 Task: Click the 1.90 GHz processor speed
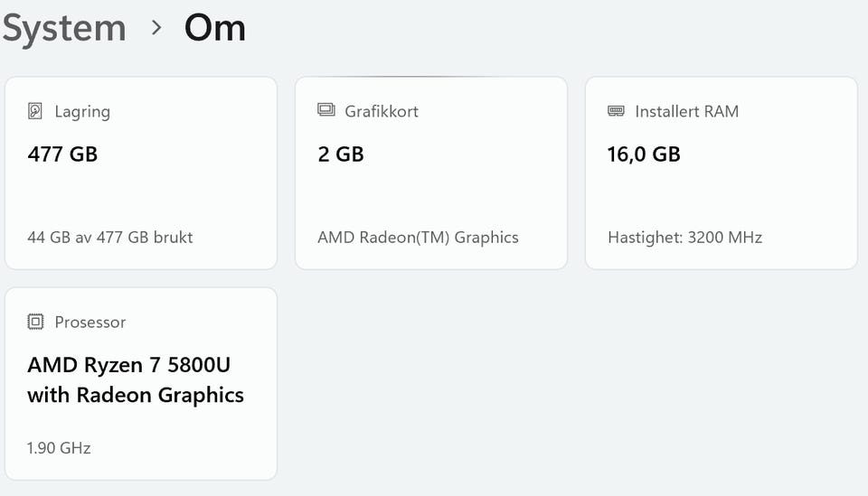tap(59, 448)
